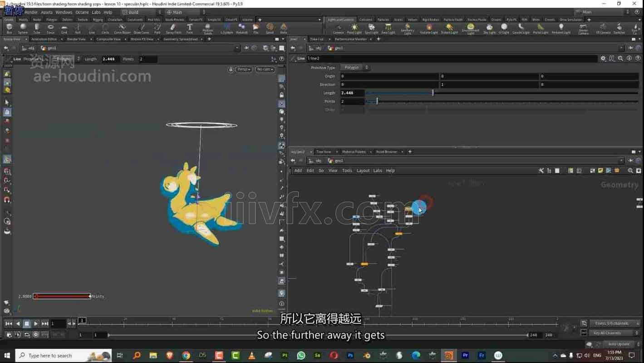Toggle realtime playback button
The image size is (644, 363).
(36, 334)
